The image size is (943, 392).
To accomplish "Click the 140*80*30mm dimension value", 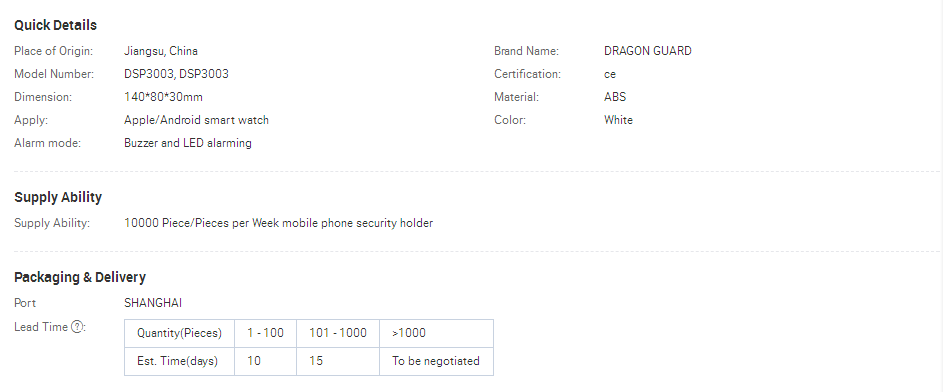I will point(163,97).
